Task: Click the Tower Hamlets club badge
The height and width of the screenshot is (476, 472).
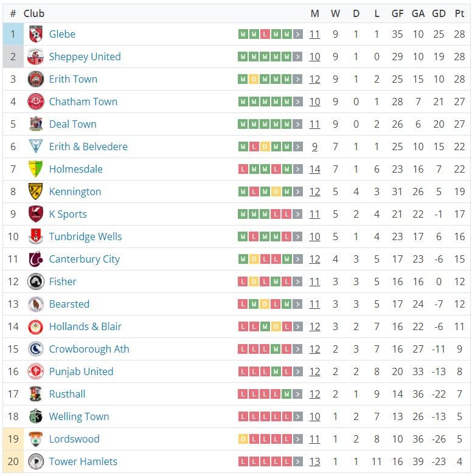Action: (x=35, y=461)
